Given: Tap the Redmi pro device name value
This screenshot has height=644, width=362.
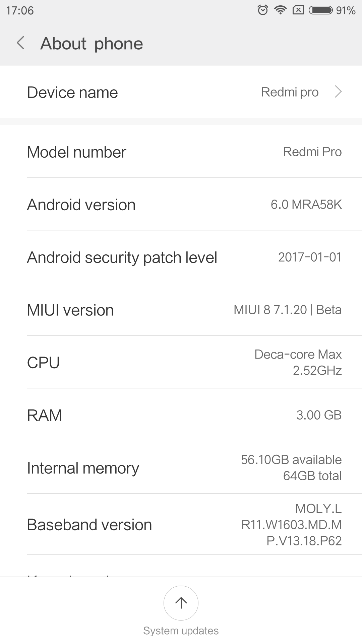Looking at the screenshot, I should 290,92.
